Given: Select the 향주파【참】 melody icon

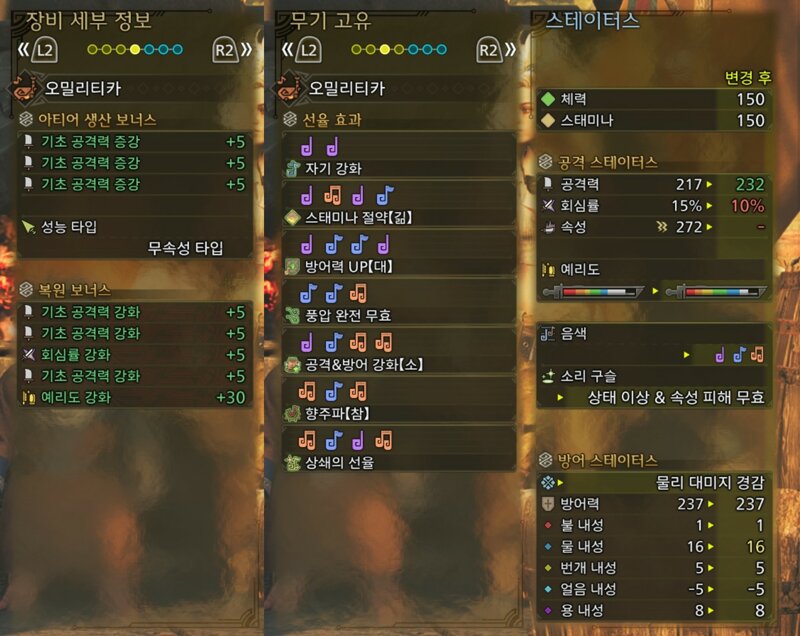Looking at the screenshot, I should pos(292,414).
